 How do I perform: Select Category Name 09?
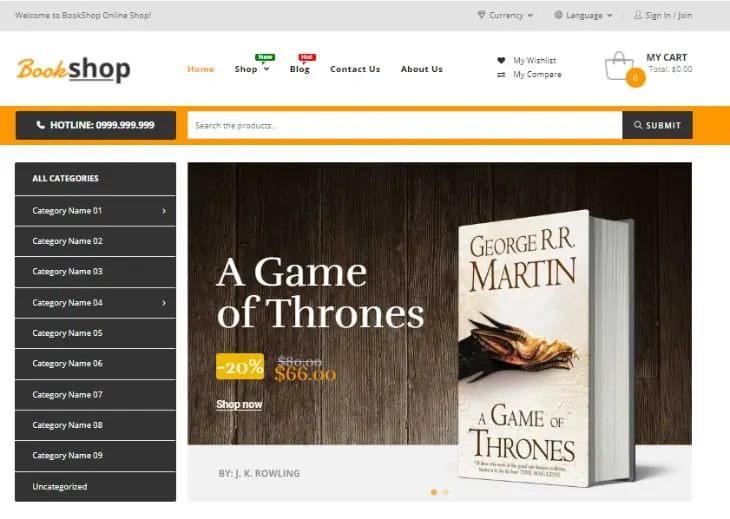click(95, 455)
